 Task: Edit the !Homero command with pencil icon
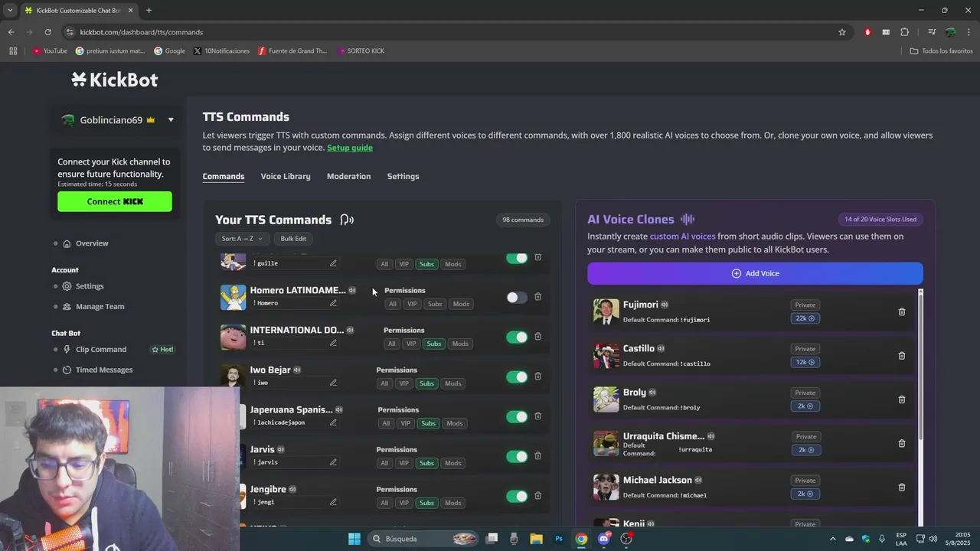(333, 303)
